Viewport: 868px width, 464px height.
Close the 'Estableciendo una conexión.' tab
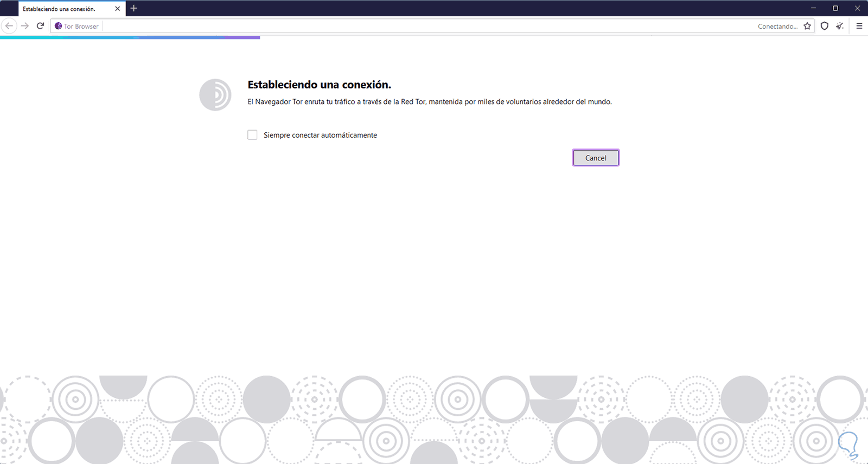pyautogui.click(x=117, y=9)
